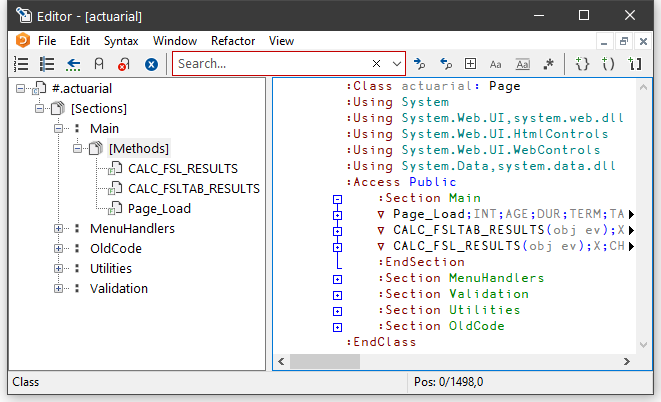661x402 pixels.
Task: Toggle whole word underlined 'Aa' option
Action: 523,63
